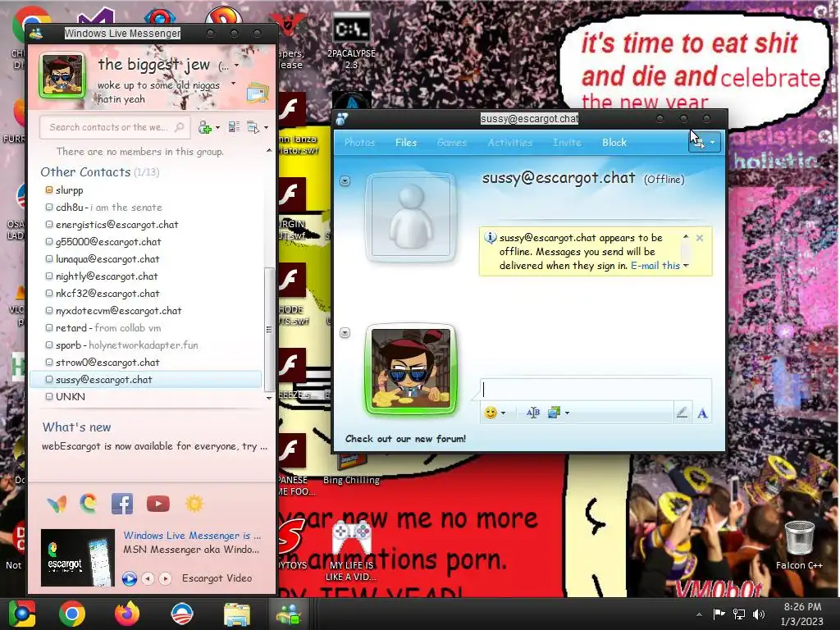Viewport: 840px width, 630px height.
Task: Show hidden tray icons arrow
Action: 699,614
